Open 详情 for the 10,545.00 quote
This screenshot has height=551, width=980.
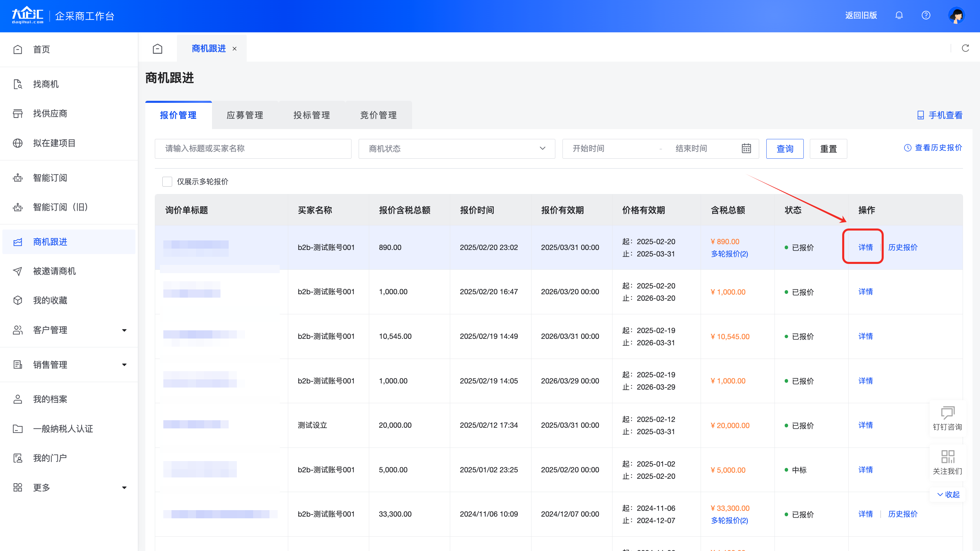click(x=865, y=336)
